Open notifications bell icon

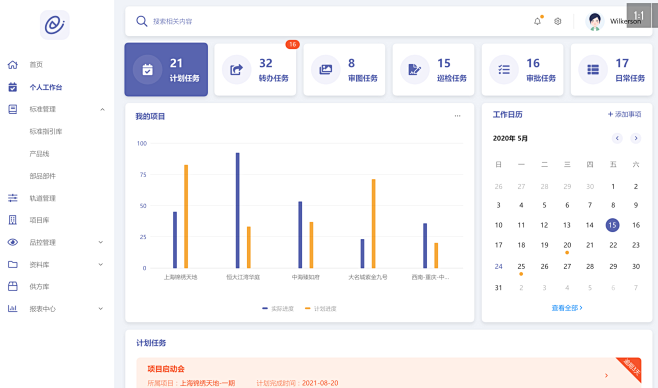(538, 21)
